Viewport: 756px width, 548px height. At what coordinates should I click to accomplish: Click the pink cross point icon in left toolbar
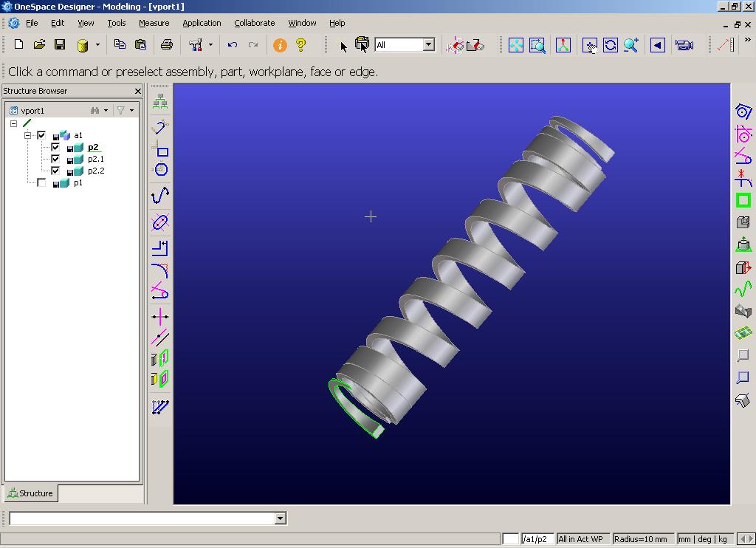click(160, 316)
